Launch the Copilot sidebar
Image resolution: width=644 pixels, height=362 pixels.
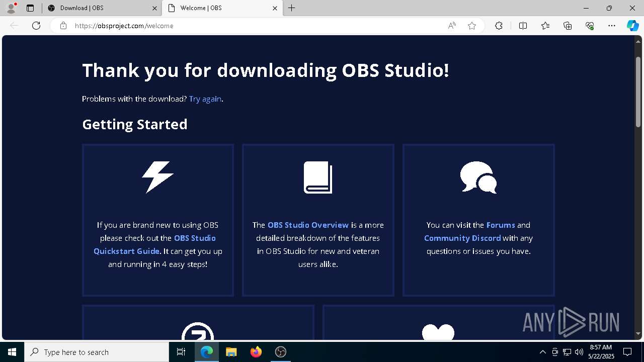(x=632, y=26)
